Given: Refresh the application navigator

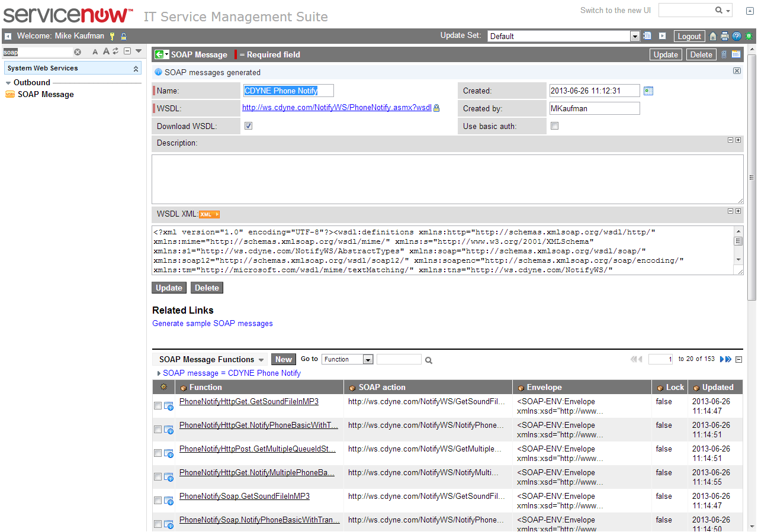Looking at the screenshot, I should [x=116, y=51].
